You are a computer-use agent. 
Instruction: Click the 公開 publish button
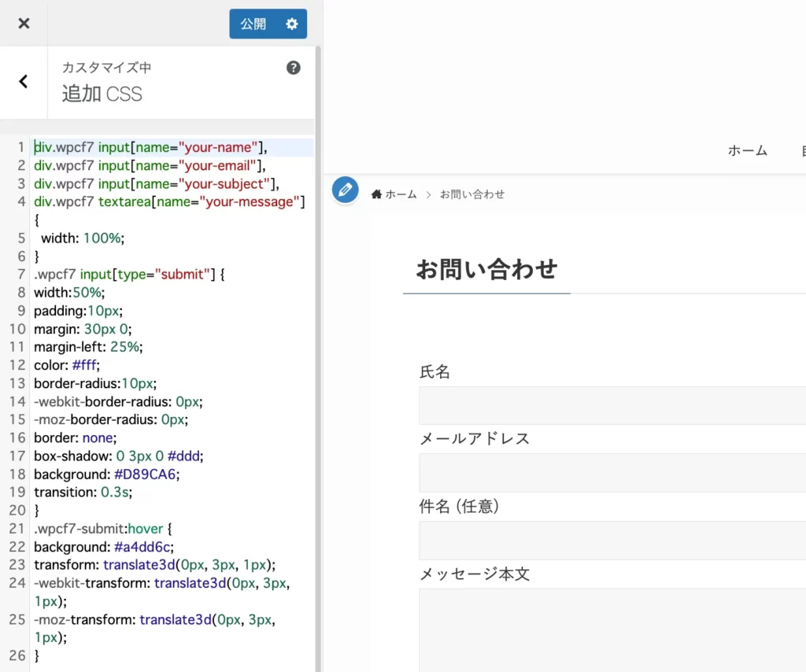tap(253, 24)
